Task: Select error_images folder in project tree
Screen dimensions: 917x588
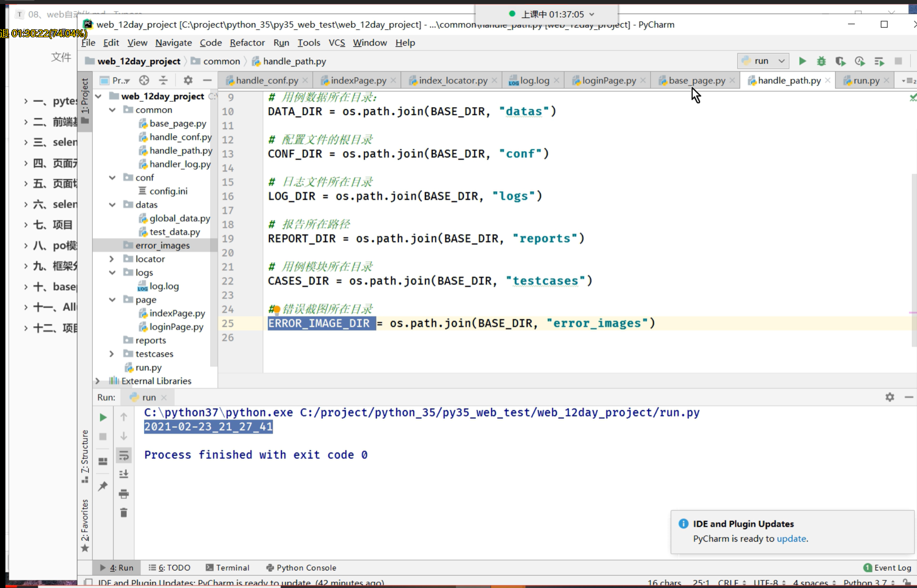Action: [163, 246]
